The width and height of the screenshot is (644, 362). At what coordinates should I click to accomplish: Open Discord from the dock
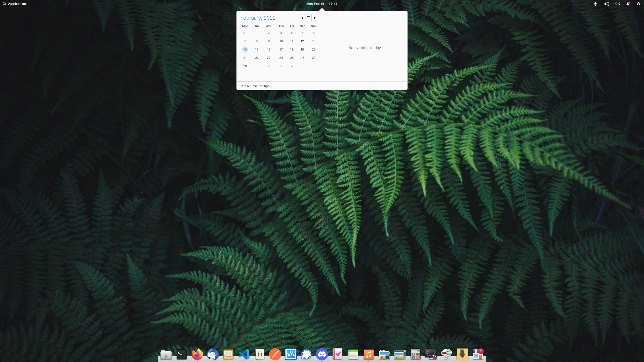(322, 354)
